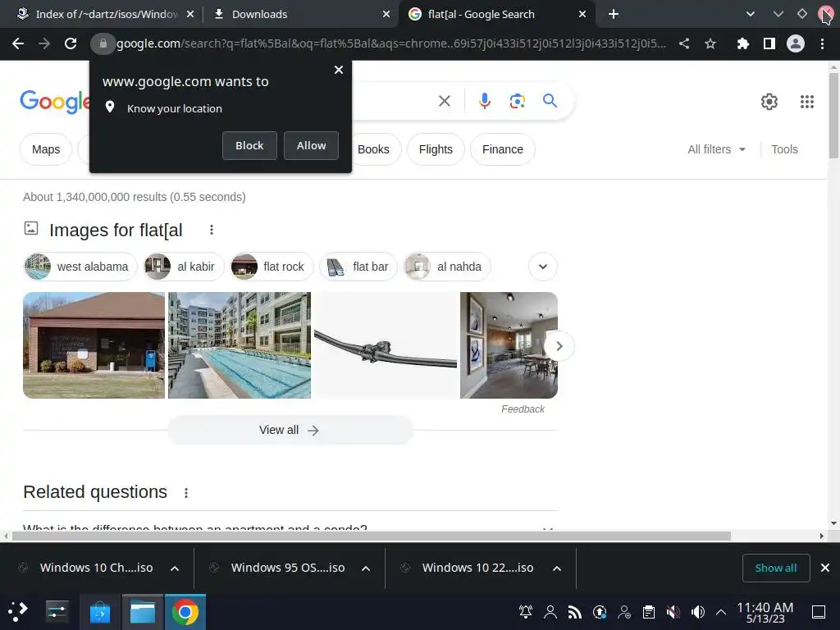Open the application launcher in taskbar

18,612
